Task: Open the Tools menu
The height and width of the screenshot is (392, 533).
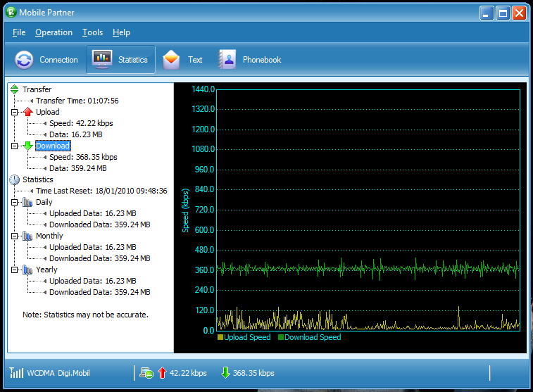Action: click(x=92, y=32)
